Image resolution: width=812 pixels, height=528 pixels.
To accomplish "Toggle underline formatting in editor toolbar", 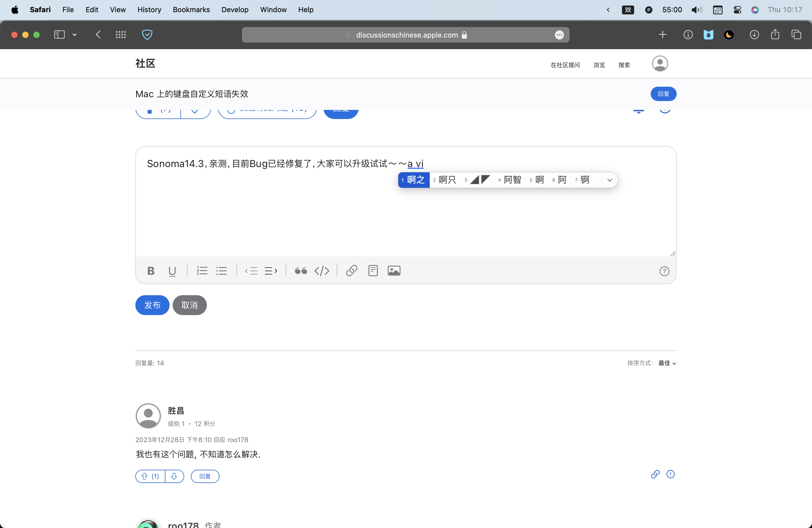I will click(172, 271).
